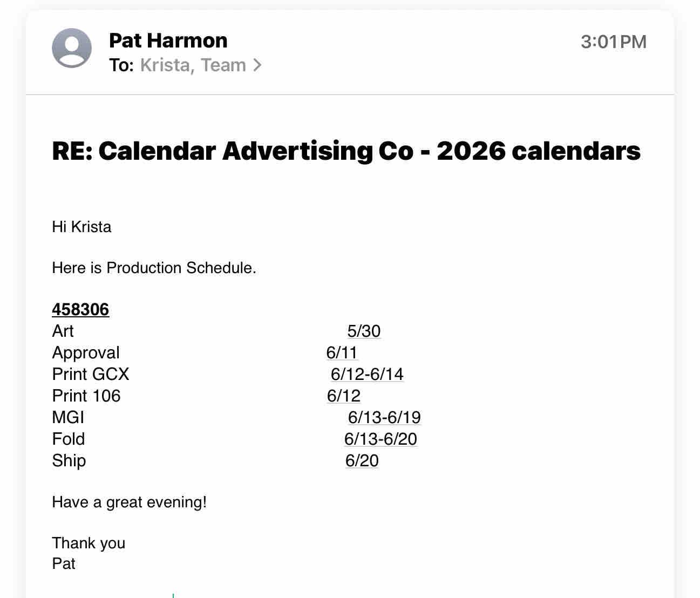The width and height of the screenshot is (700, 598).
Task: Click 'Here is Production Schedule.' text
Action: (154, 268)
